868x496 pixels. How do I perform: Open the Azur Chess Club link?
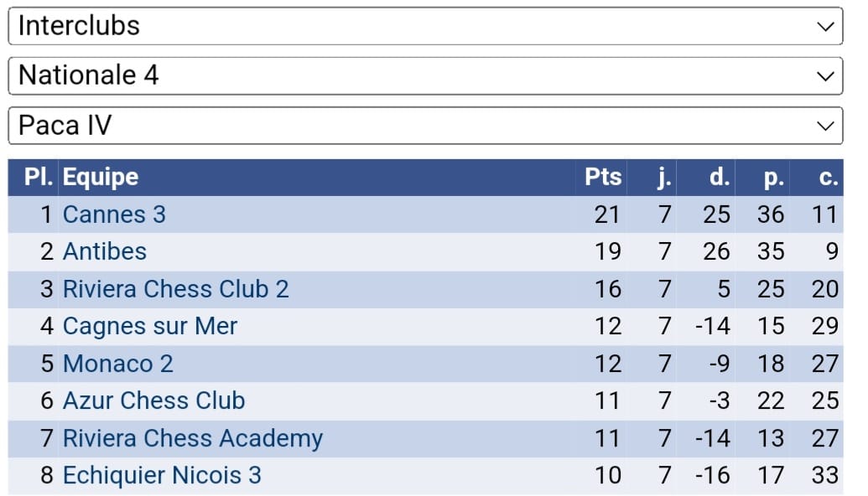click(x=153, y=400)
